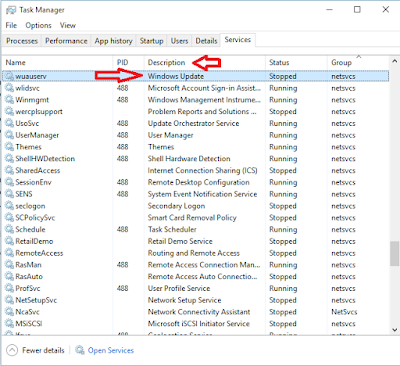This screenshot has height=366, width=400.
Task: Click the scrollbar up arrow
Action: 394,61
